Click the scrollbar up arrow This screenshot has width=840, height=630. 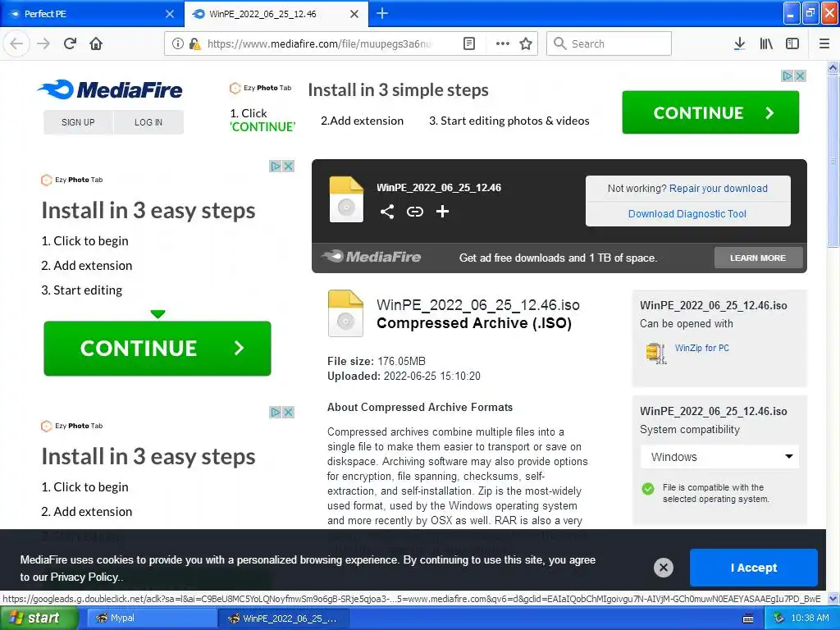tap(833, 67)
